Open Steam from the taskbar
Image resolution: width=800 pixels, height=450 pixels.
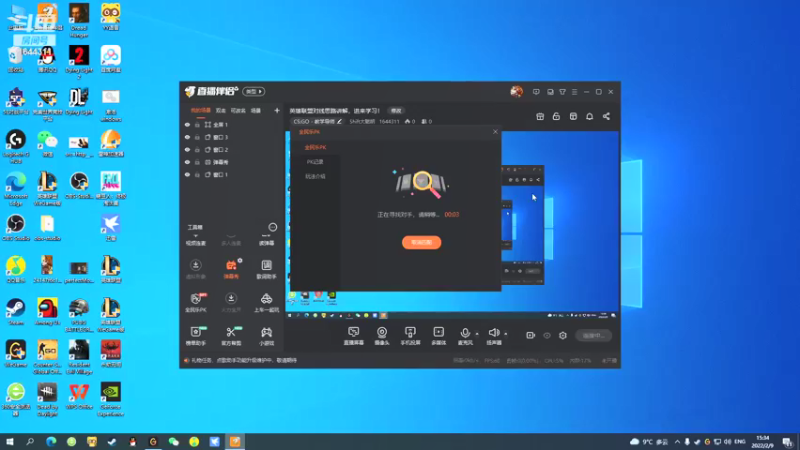click(112, 442)
